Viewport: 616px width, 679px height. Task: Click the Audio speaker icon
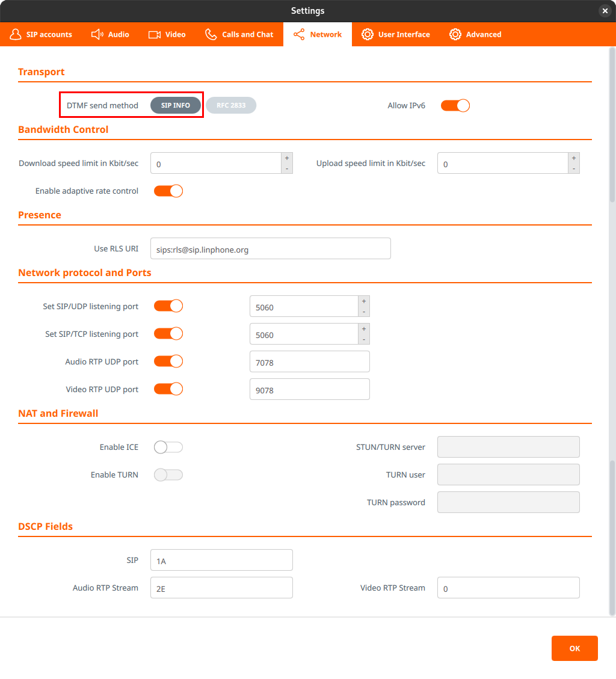[97, 34]
